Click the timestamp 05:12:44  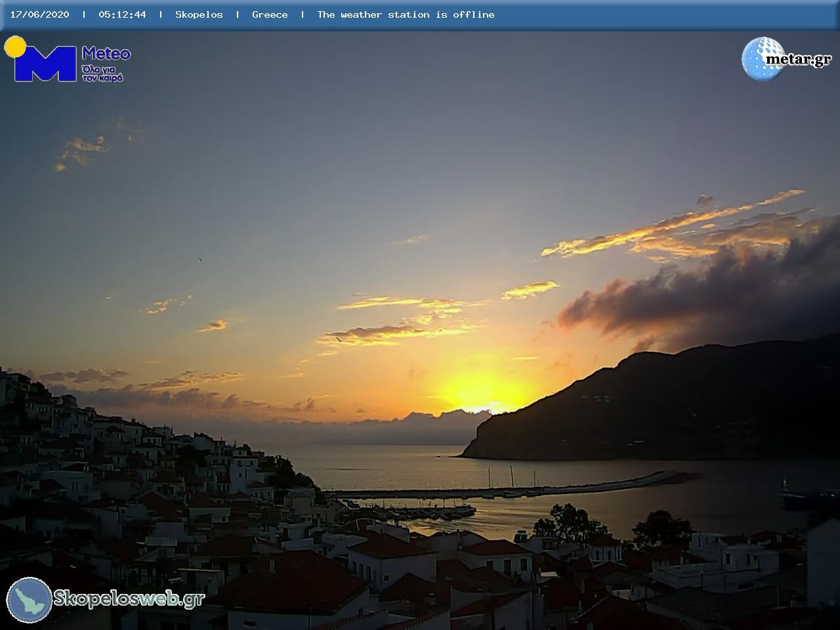[122, 14]
